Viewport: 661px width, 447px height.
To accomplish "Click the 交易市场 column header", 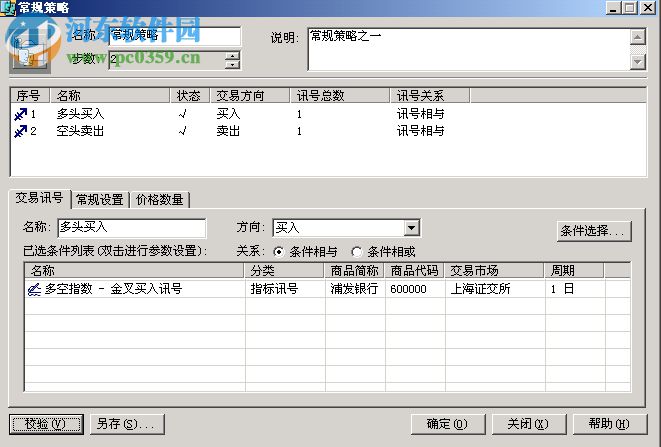I will coord(494,270).
